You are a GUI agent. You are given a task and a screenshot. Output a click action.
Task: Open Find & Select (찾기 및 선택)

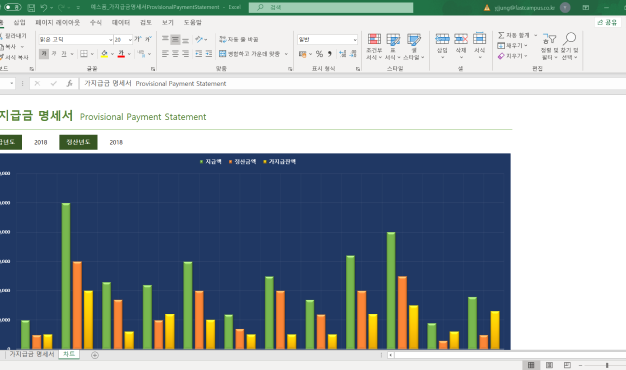[x=569, y=46]
